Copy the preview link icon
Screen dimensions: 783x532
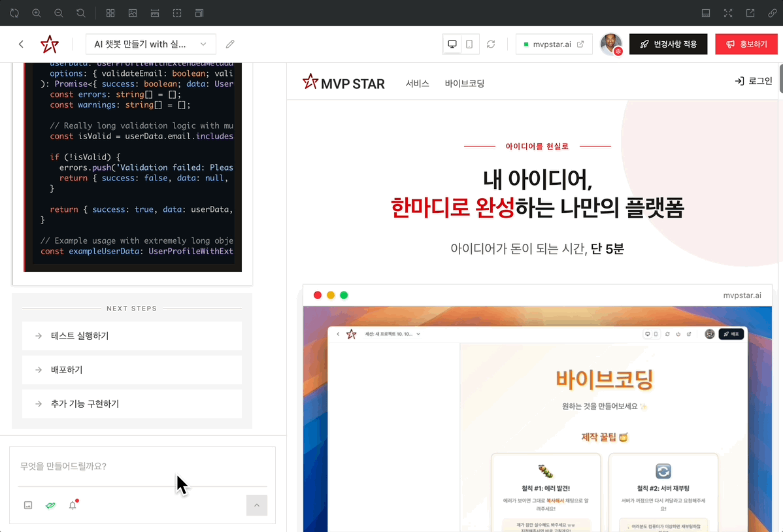pyautogui.click(x=771, y=12)
